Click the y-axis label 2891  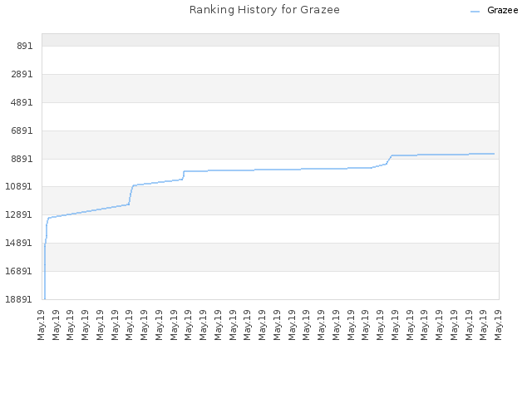click(22, 74)
